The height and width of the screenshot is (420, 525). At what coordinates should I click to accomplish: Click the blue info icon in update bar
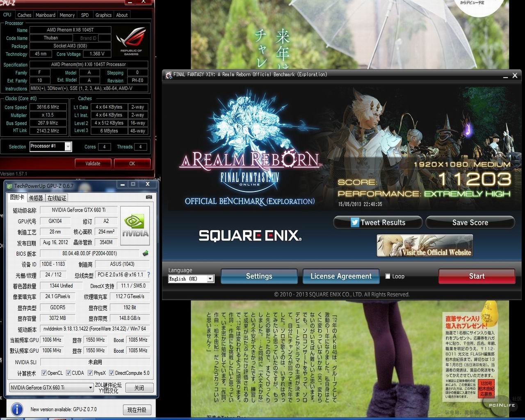pos(17,409)
